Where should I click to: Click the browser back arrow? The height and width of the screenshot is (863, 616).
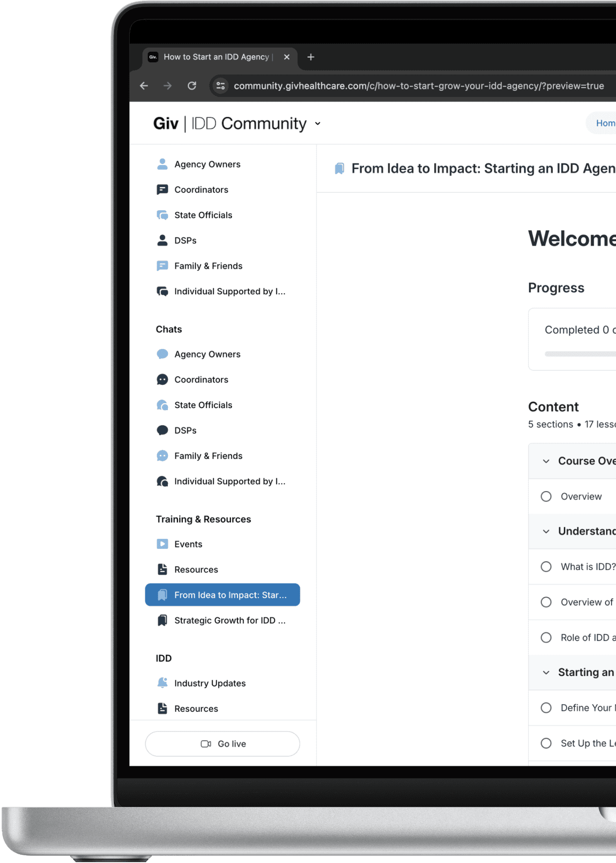(144, 86)
